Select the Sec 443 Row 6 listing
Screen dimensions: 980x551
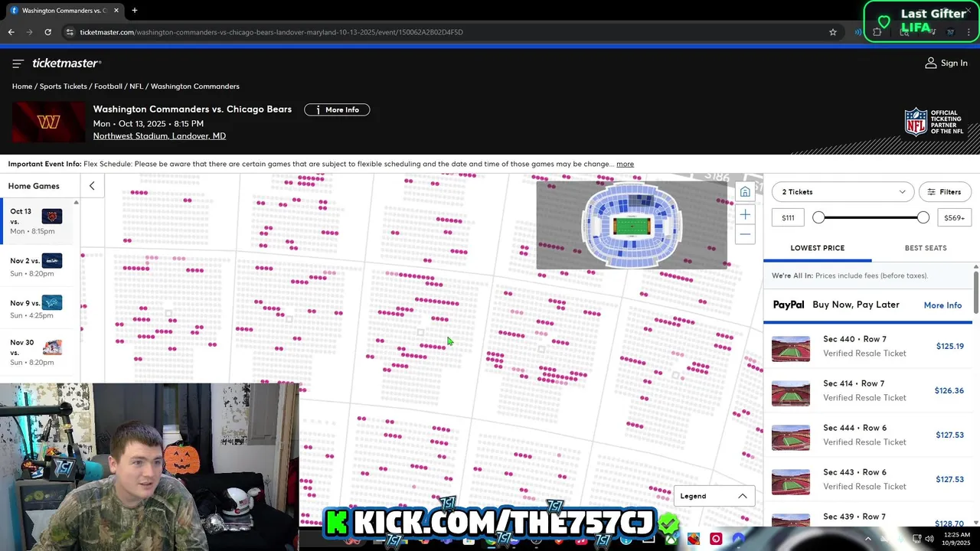pyautogui.click(x=868, y=479)
